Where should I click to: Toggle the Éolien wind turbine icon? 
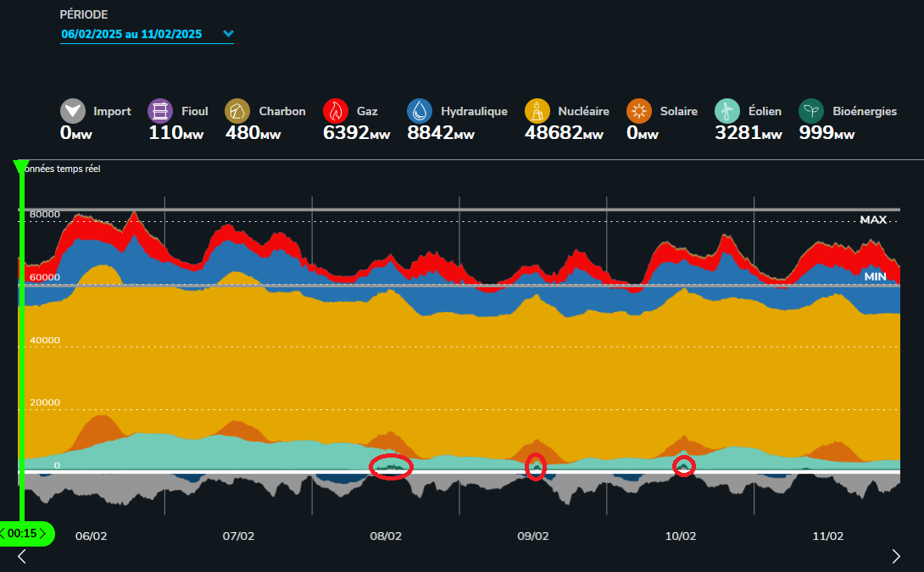727,111
